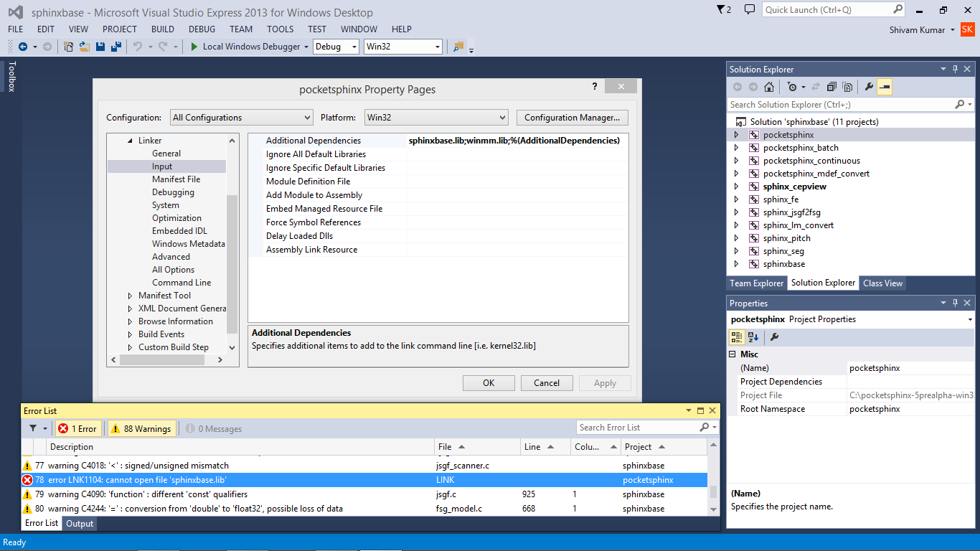Screen dimensions: 980x551
Task: Click the Error List filter funnel icon
Action: pyautogui.click(x=33, y=428)
